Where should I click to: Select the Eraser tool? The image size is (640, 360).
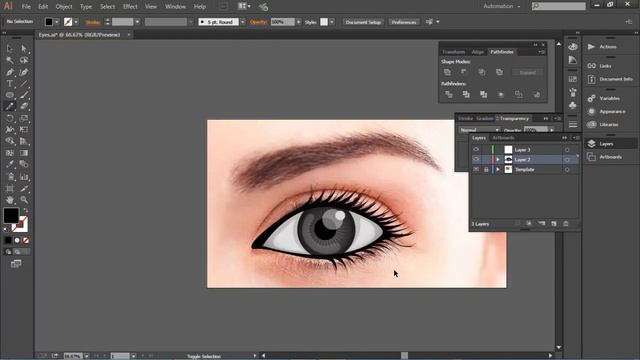(24, 107)
